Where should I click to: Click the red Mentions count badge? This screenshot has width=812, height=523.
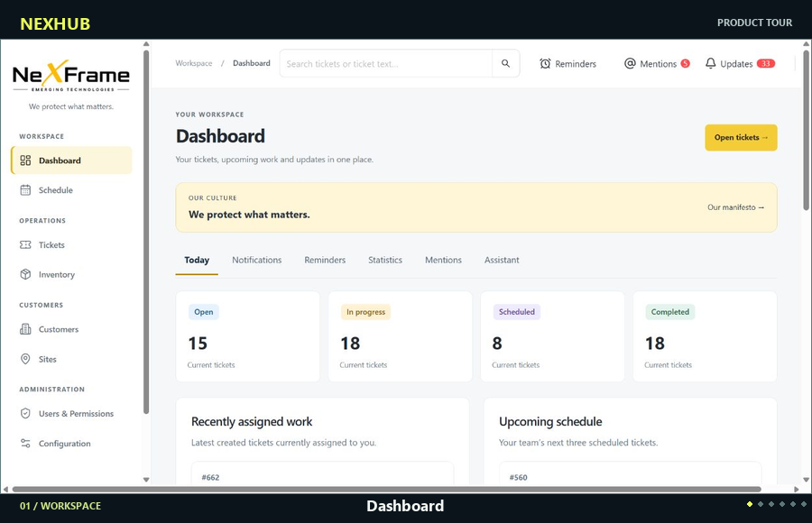coord(685,63)
